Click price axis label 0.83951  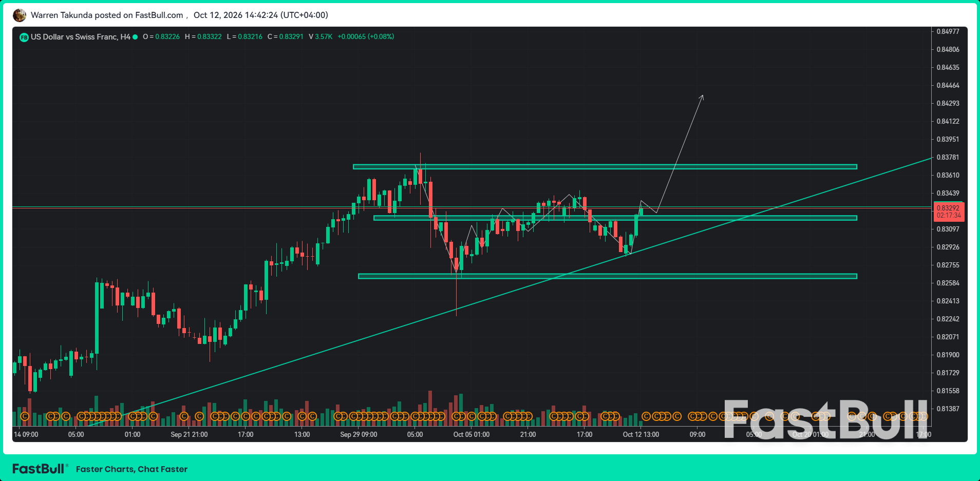click(948, 139)
